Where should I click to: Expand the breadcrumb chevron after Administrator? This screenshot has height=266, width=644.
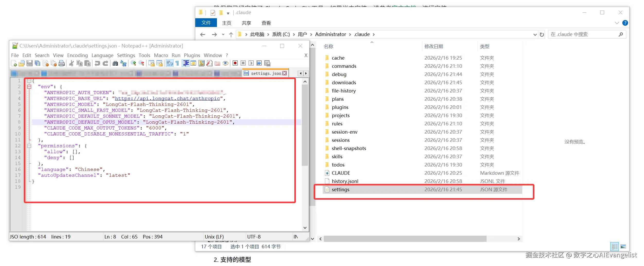tap(350, 34)
